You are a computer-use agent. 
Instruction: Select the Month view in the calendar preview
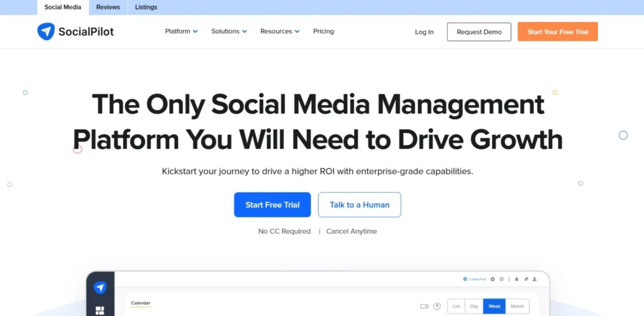pos(517,306)
